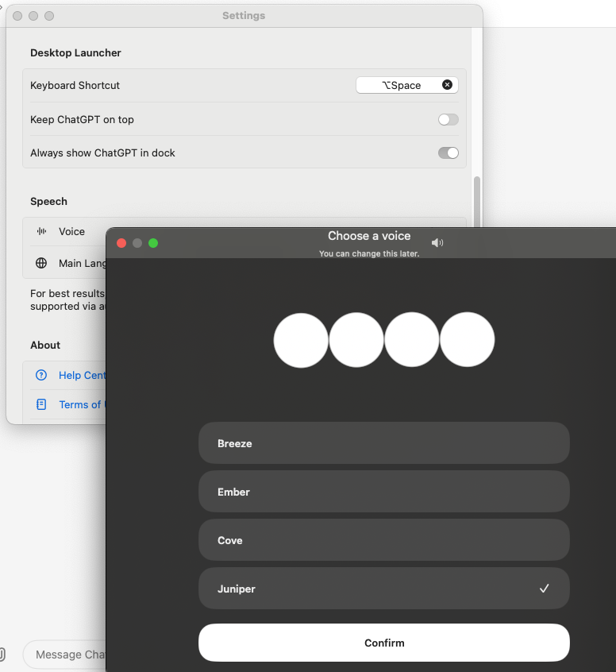Clear the keyboard shortcut with the X icon
Image resolution: width=616 pixels, height=672 pixels.
click(x=447, y=85)
